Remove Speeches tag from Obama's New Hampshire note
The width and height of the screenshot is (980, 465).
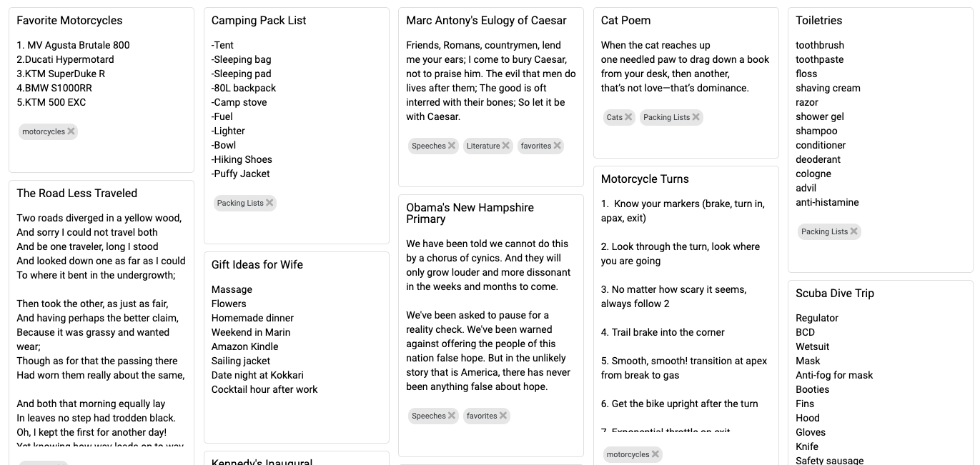[x=452, y=416]
